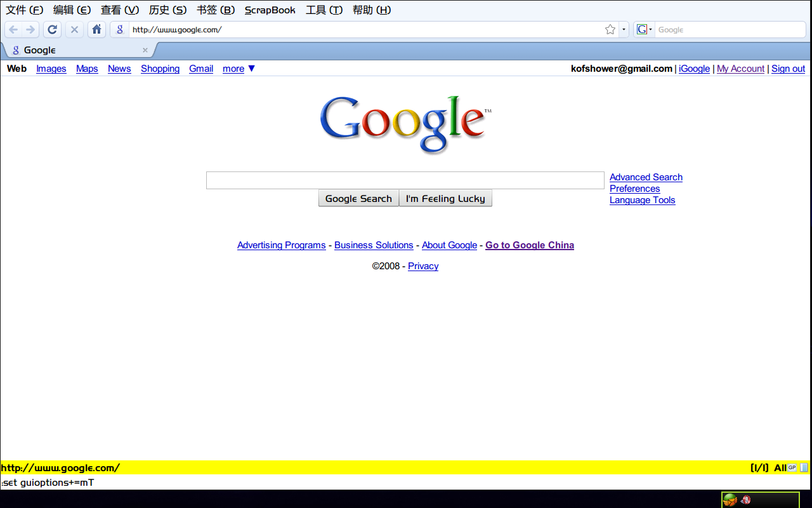Go to the Home page icon
This screenshot has width=812, height=508.
click(x=96, y=30)
